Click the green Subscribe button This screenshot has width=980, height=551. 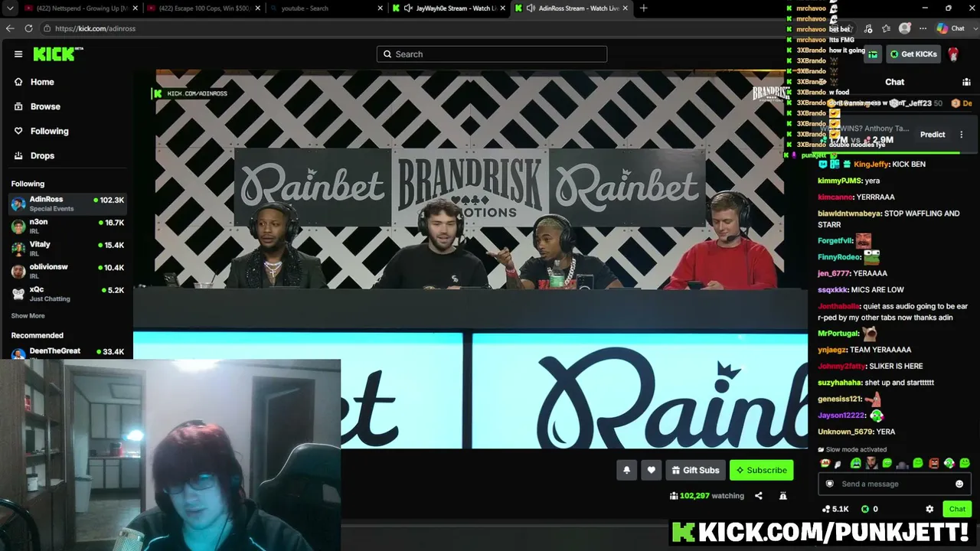[x=761, y=470]
